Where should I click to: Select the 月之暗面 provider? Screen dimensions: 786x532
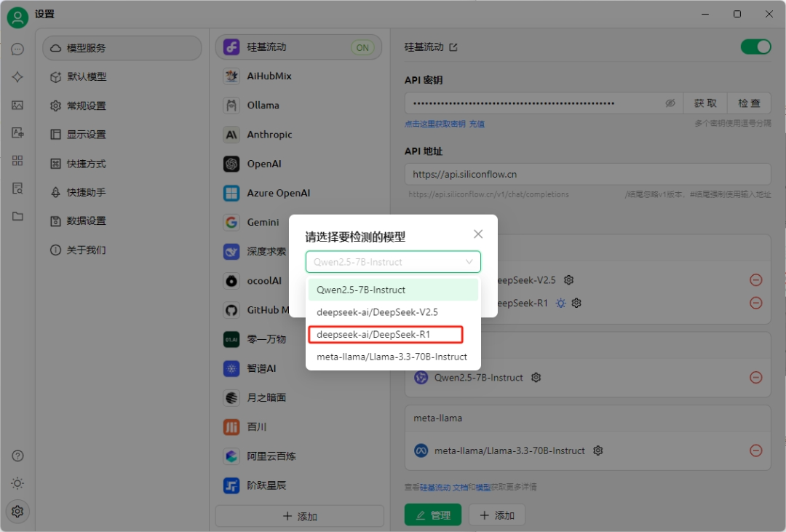click(x=299, y=397)
